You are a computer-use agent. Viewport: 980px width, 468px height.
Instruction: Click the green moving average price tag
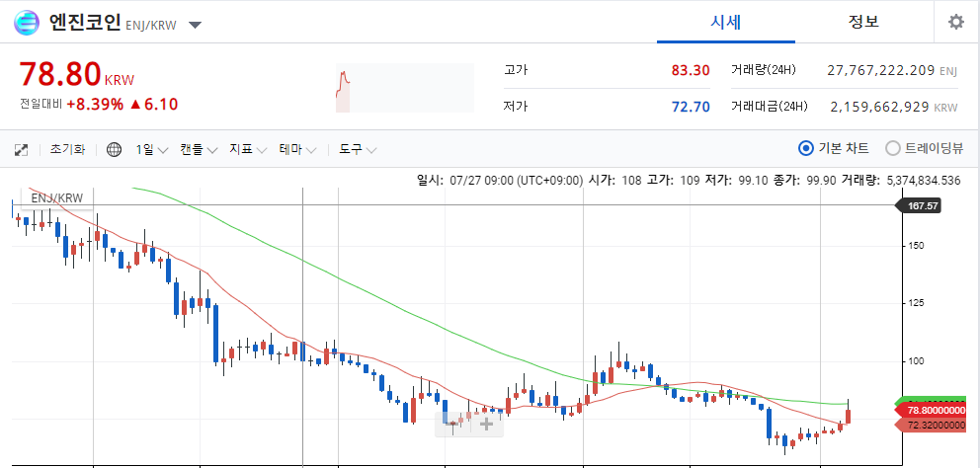point(932,400)
